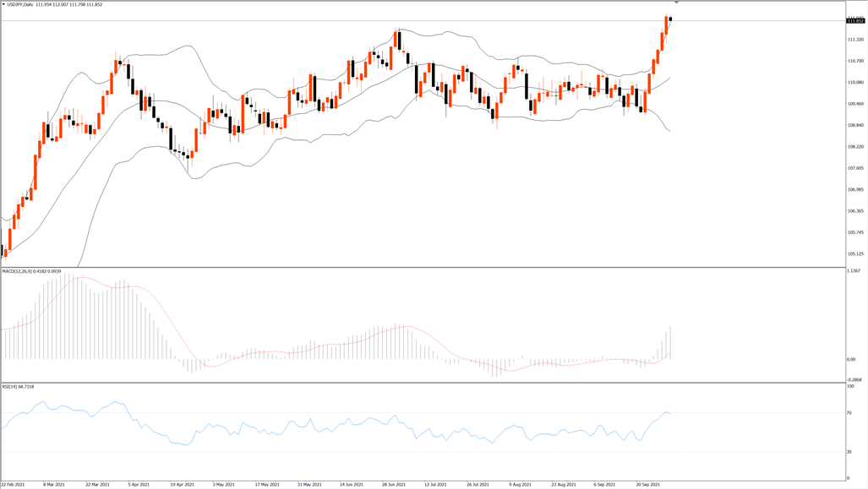Click the OHLC values 111.954 112.007 111.798 111.852
Viewport: 868px width, 489px height.
[x=69, y=4]
